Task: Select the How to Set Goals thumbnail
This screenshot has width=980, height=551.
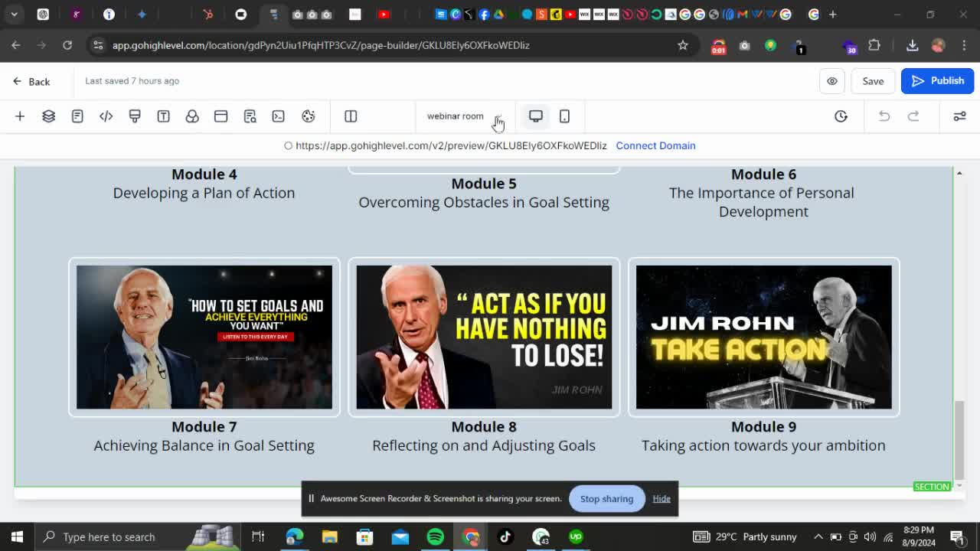Action: coord(204,337)
